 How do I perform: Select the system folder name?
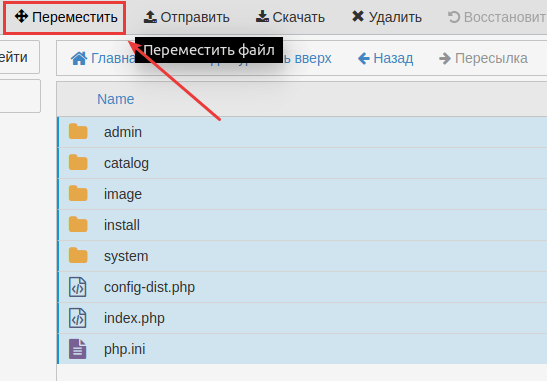126,256
